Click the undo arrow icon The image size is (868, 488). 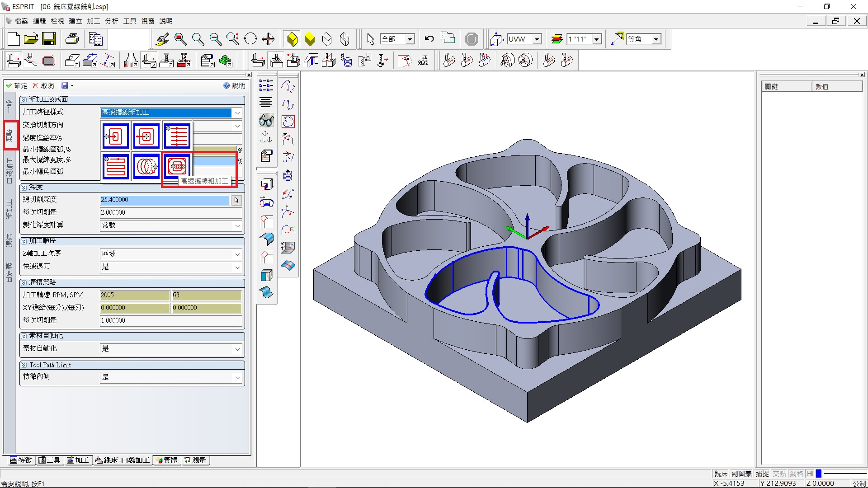coord(429,39)
